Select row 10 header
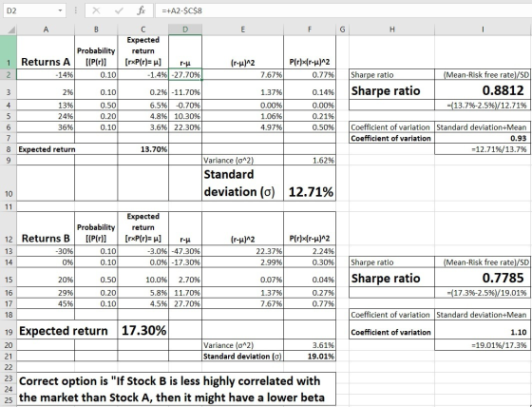Image resolution: width=532 pixels, height=407 pixels. pos(9,184)
